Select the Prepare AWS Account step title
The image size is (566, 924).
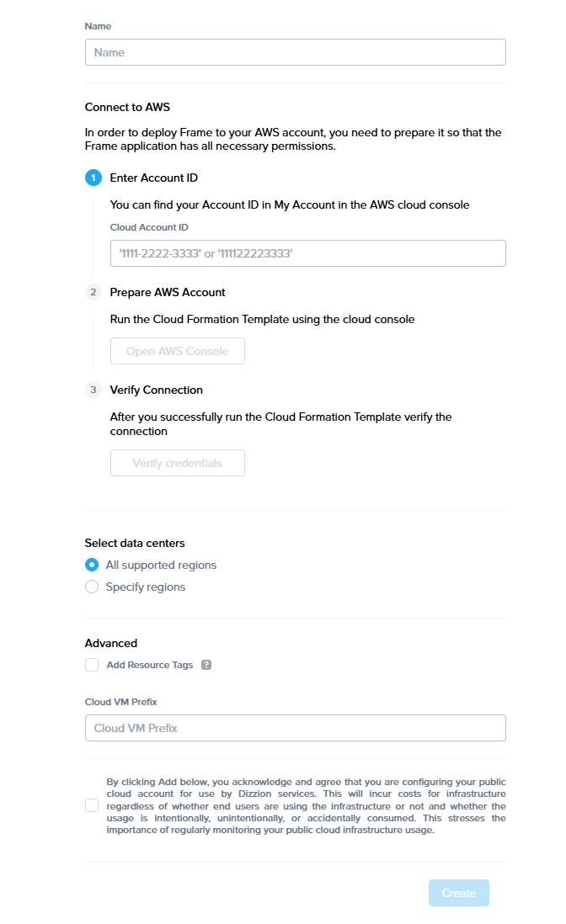point(168,292)
